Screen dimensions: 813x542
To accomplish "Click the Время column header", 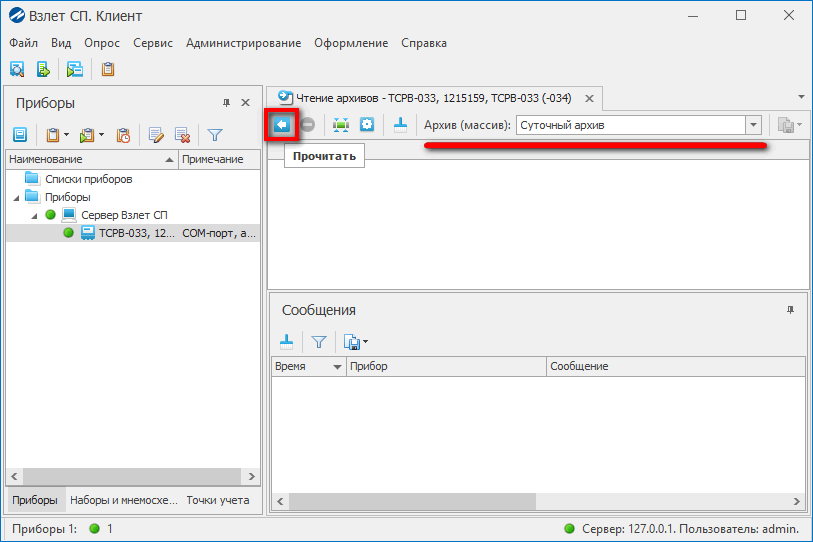I will coord(309,366).
